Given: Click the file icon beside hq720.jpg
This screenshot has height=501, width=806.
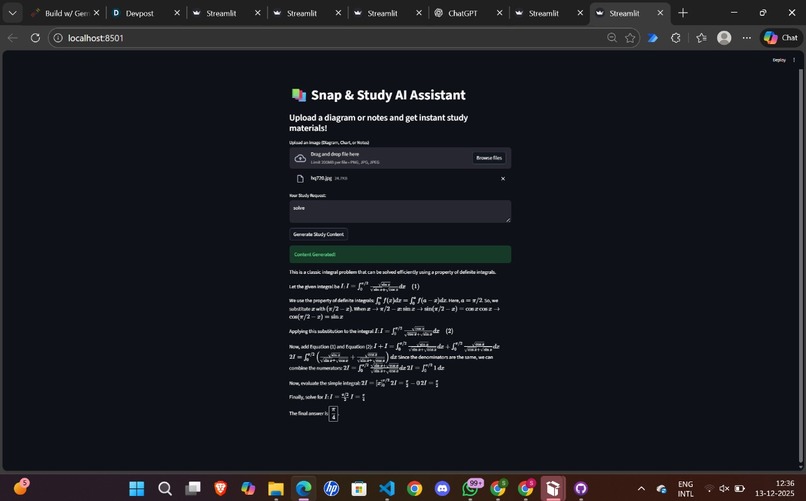Looking at the screenshot, I should [x=300, y=179].
